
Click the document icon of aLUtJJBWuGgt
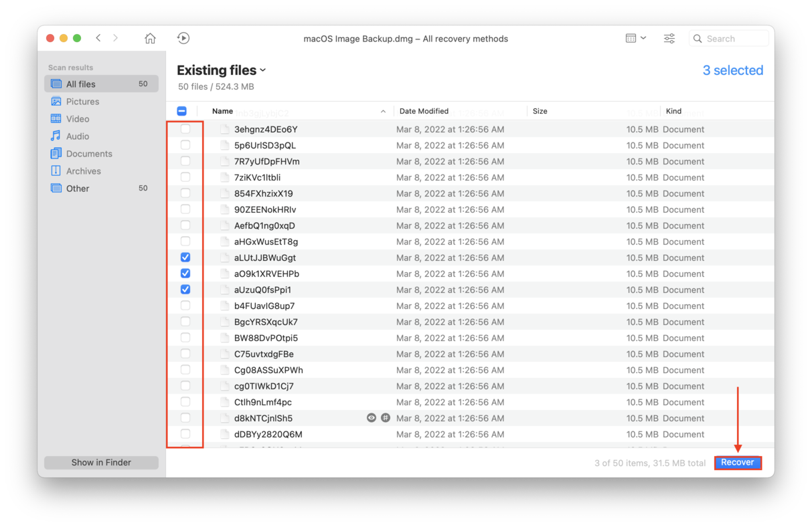pos(225,257)
